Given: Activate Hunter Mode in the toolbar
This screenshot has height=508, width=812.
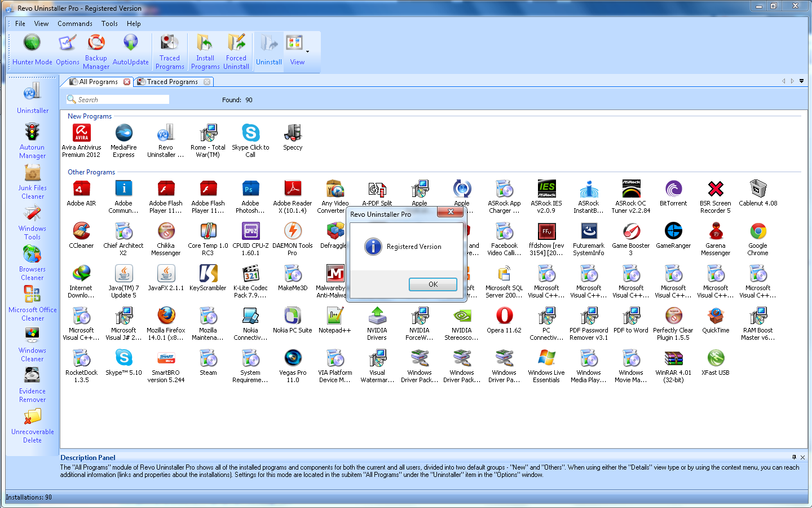Looking at the screenshot, I should click(x=32, y=50).
